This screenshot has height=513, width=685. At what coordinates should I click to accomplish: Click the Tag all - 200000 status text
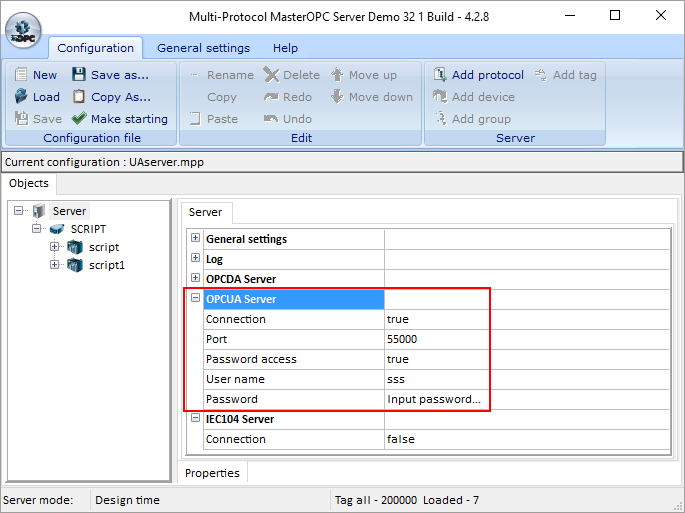click(375, 500)
